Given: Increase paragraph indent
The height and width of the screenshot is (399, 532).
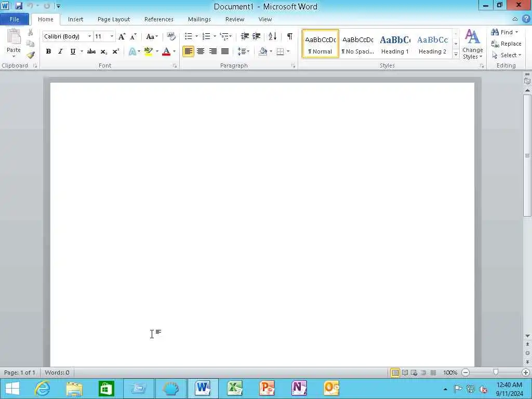Looking at the screenshot, I should pyautogui.click(x=257, y=36).
